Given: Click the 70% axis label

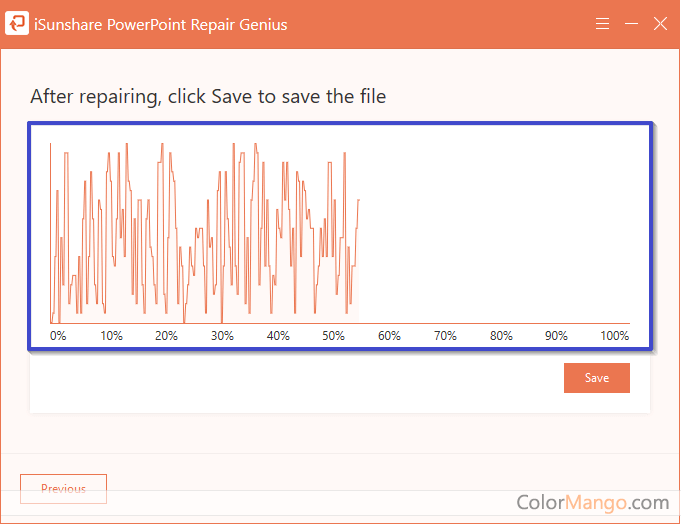Looking at the screenshot, I should (x=445, y=336).
